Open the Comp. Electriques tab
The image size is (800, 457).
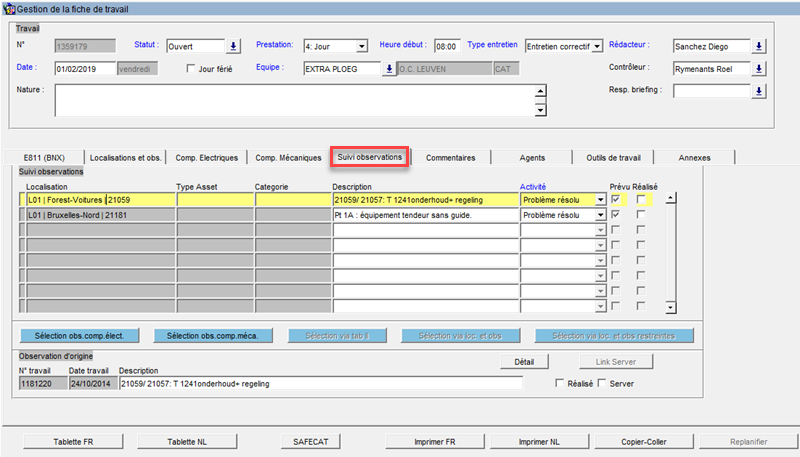coord(207,158)
